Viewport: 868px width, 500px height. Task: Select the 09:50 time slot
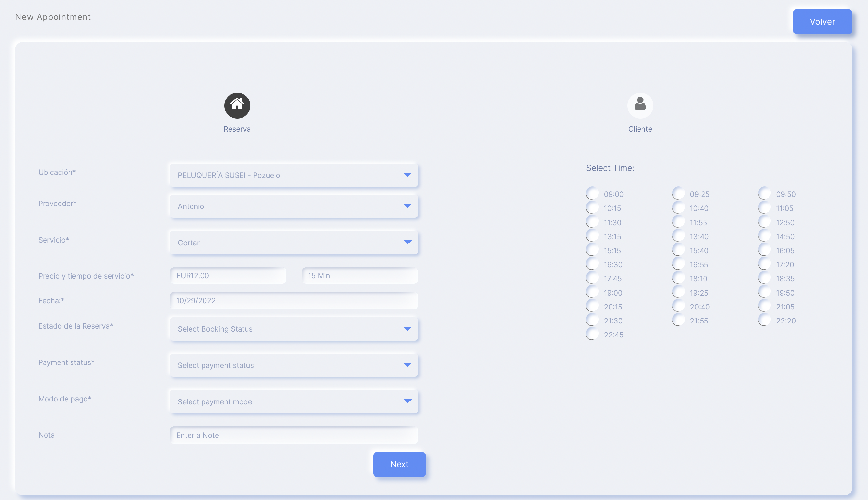pos(765,193)
